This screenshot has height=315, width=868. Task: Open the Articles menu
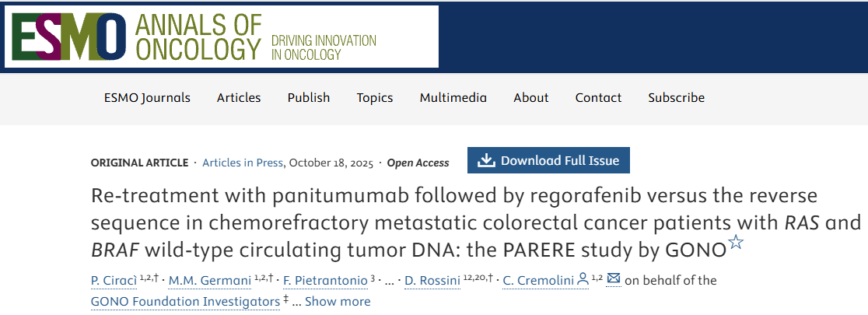coord(239,98)
